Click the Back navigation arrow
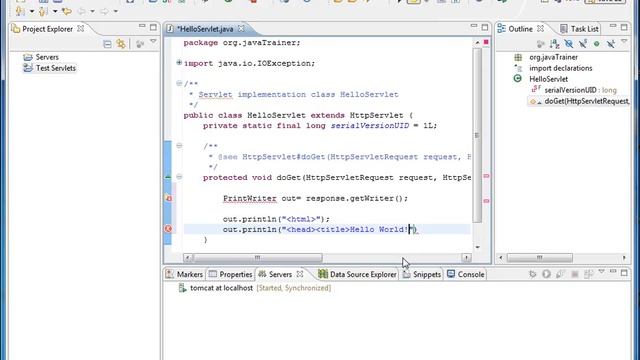This screenshot has height=360, width=640. click(x=82, y=11)
